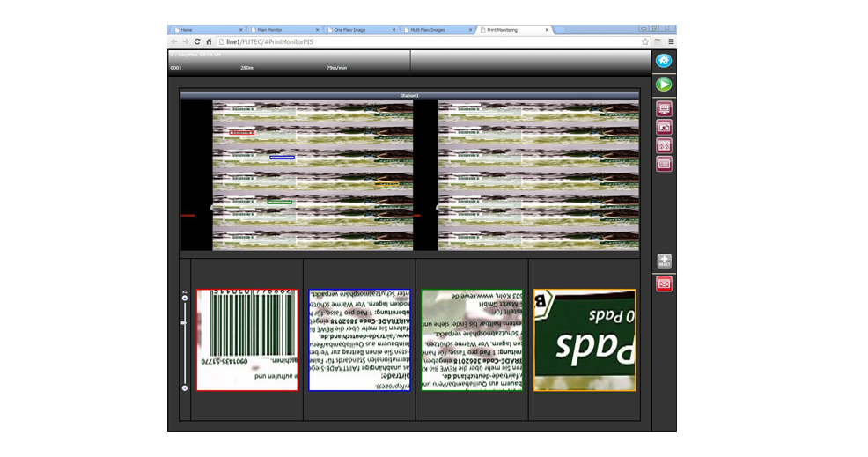The image size is (868, 457).
Task: Click the browser back arrow
Action: pyautogui.click(x=174, y=41)
